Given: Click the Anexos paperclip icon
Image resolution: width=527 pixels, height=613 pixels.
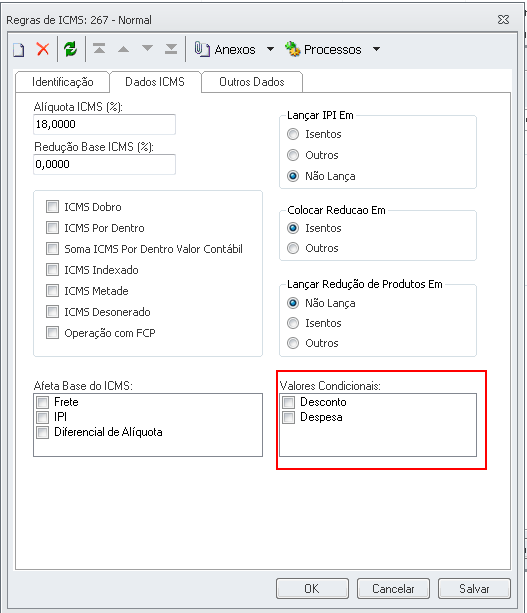Looking at the screenshot, I should (x=202, y=49).
